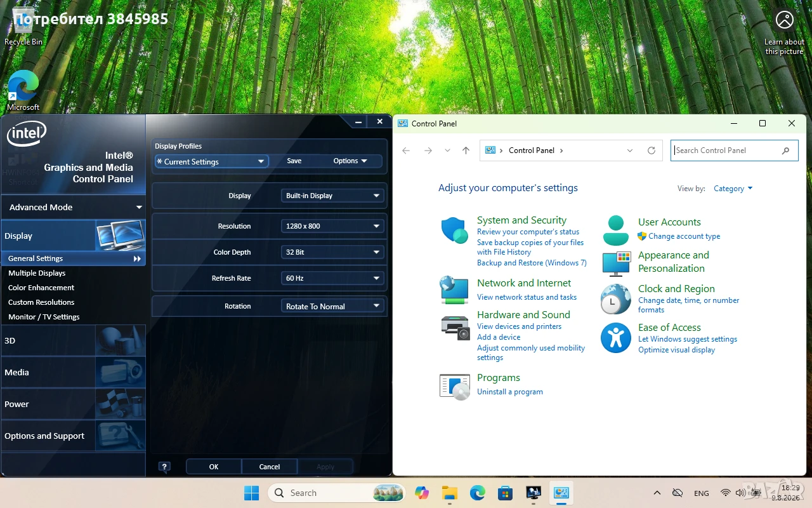Go forward in Control Panel window
The image size is (812, 508).
point(428,150)
